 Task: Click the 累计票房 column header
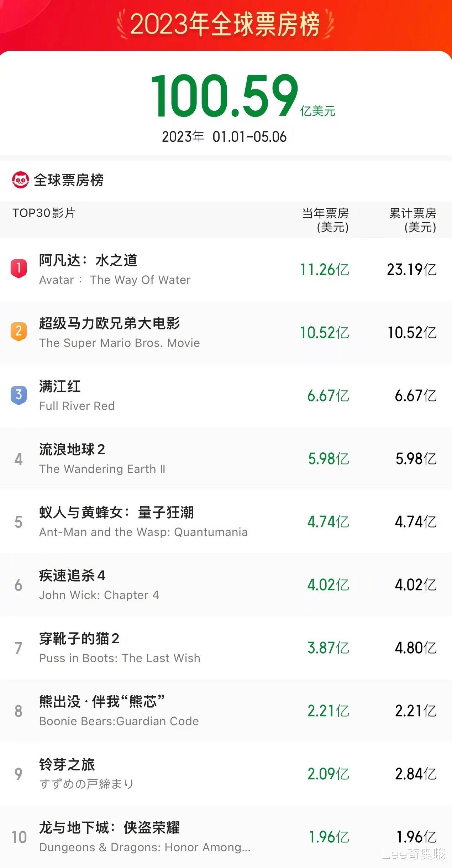pos(412,220)
